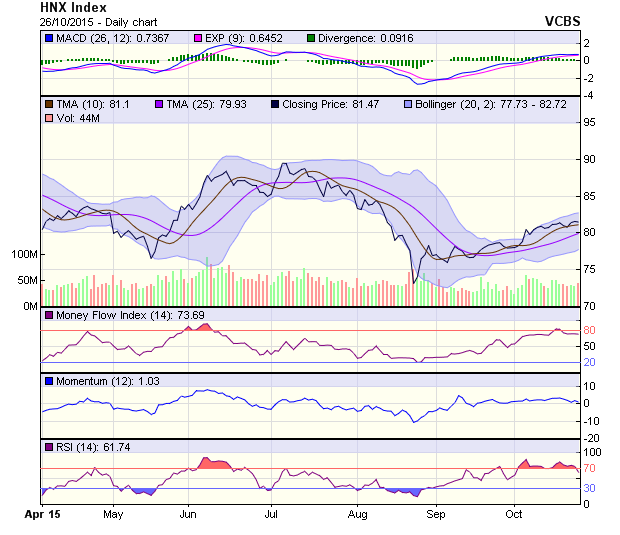
Task: Click the dark Closing Price legend swatch
Action: click(x=274, y=104)
